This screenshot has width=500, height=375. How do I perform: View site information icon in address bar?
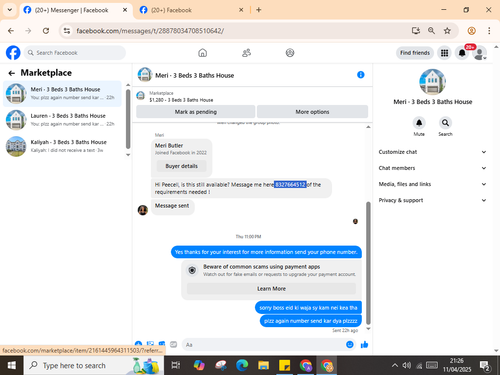67,31
